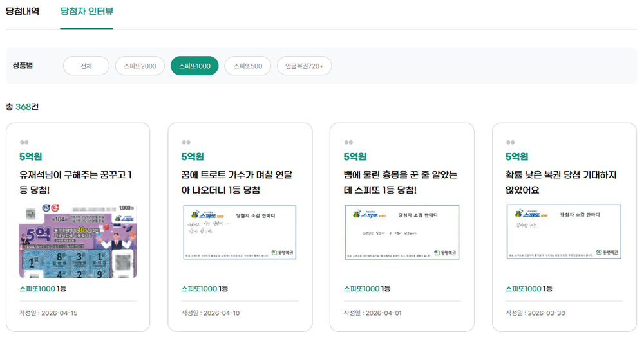Click 스피또1000 1등 label on 2026-04-15 card
Viewport: 644px width, 337px height.
[x=43, y=289]
